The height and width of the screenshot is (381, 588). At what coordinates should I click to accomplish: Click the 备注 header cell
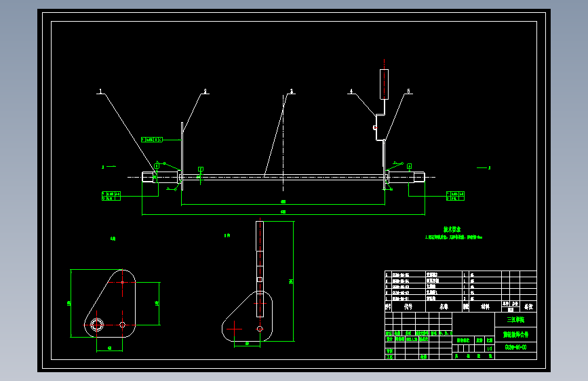click(x=528, y=306)
